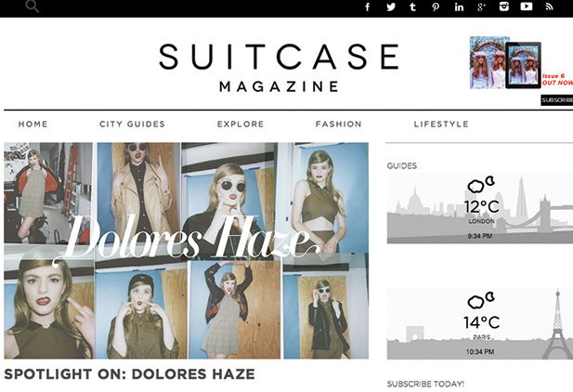Click the Suitcase Magazine logo

click(278, 67)
